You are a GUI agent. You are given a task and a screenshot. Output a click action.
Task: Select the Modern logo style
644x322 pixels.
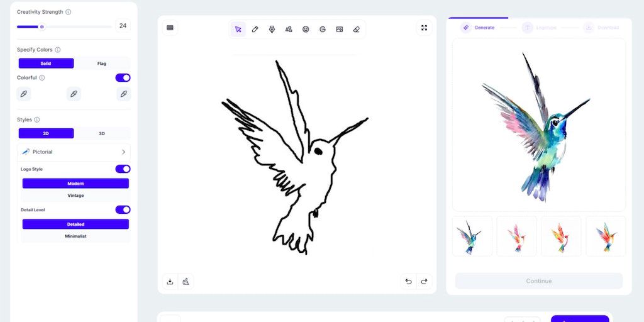pos(75,183)
